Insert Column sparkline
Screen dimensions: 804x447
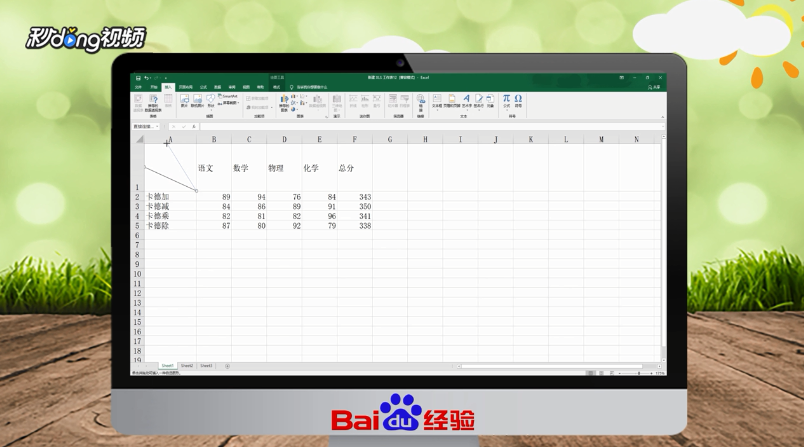click(365, 101)
